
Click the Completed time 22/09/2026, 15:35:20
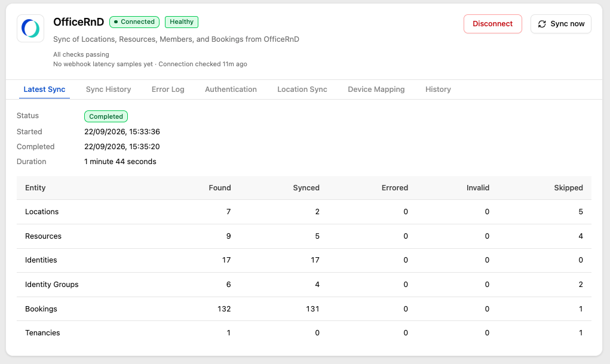(122, 146)
